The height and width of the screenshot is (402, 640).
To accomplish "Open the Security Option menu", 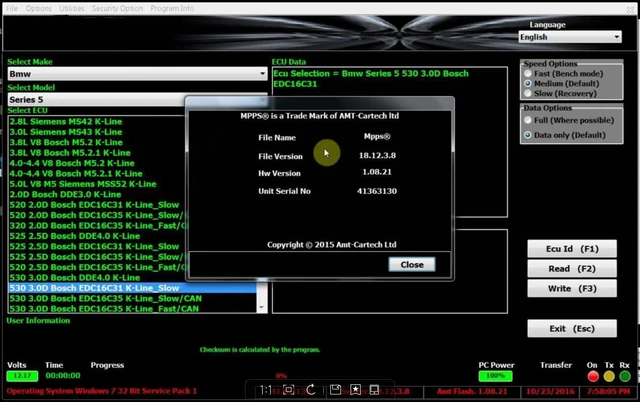I will coord(117,8).
